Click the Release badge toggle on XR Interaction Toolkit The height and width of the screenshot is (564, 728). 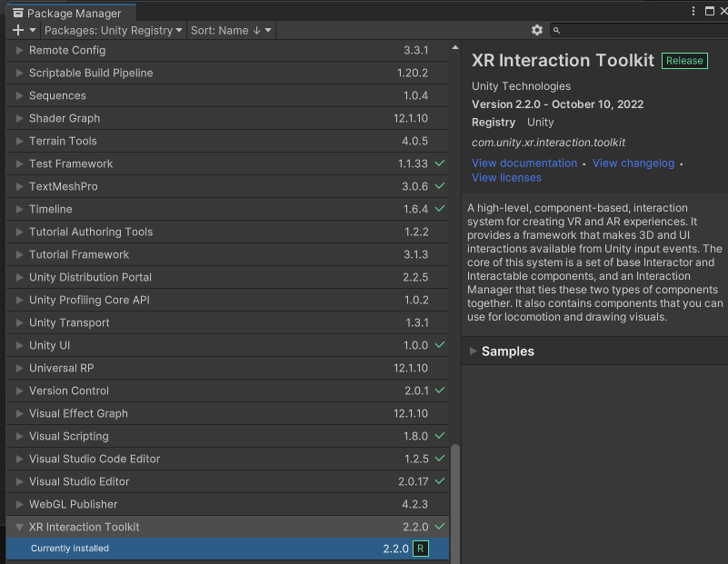tap(683, 60)
